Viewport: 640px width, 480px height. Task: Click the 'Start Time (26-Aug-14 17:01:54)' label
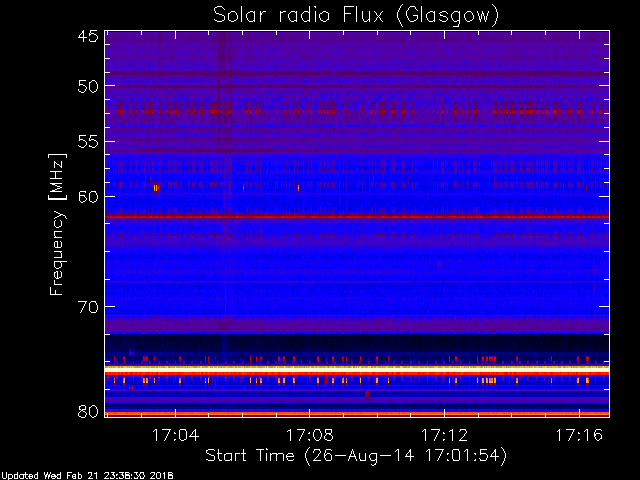coord(356,456)
